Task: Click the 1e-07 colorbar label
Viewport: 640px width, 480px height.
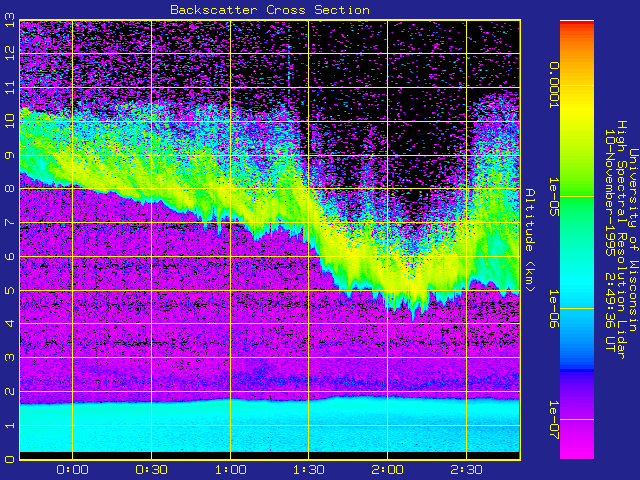Action: [x=553, y=420]
